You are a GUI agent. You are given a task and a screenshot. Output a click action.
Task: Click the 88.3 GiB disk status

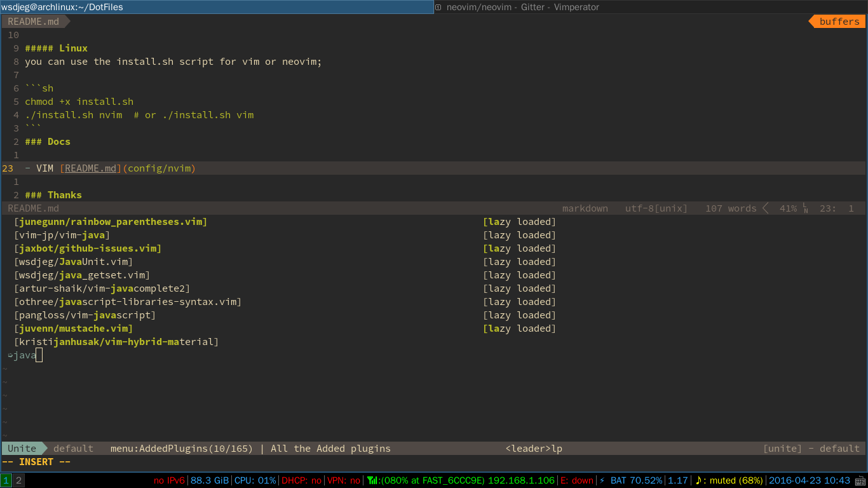pyautogui.click(x=210, y=480)
